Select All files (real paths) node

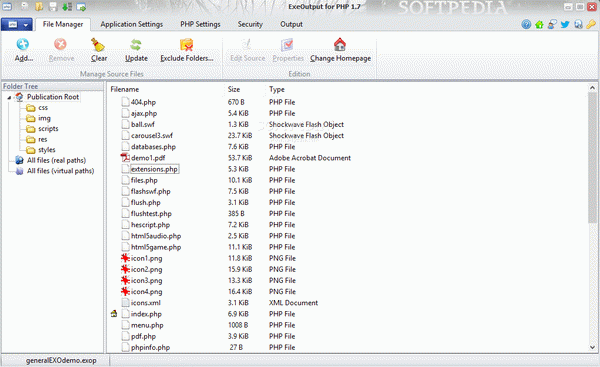click(x=56, y=160)
